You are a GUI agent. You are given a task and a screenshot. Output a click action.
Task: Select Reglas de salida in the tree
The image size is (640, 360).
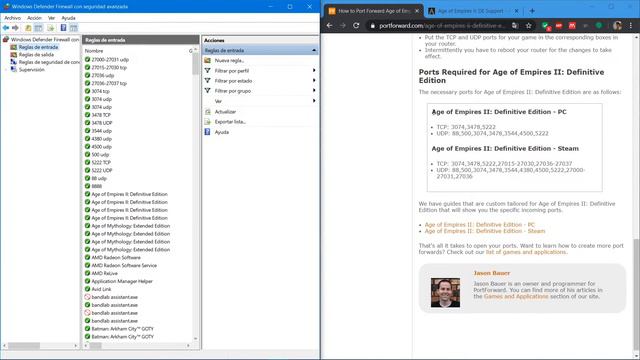[36, 55]
